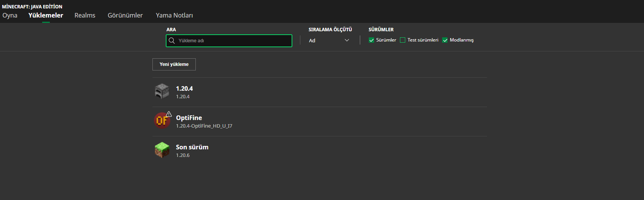The height and width of the screenshot is (200, 644).
Task: Go to the Görünümler tab
Action: [125, 15]
